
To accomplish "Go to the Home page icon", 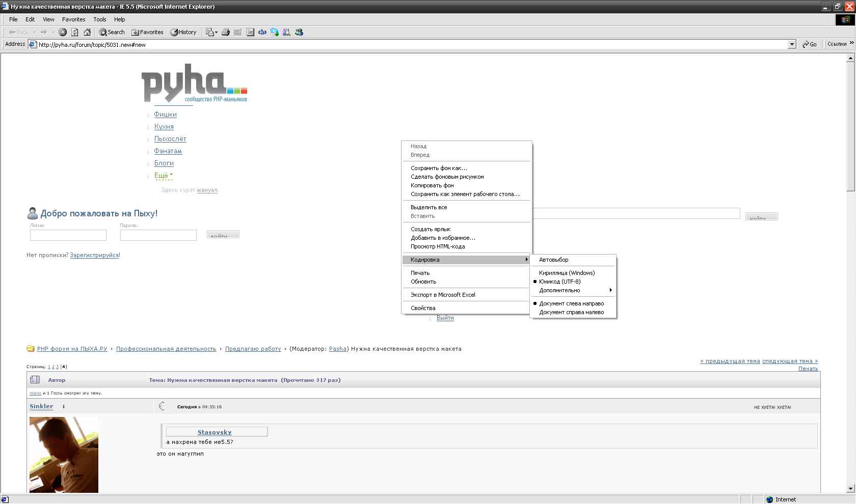I will (x=87, y=32).
